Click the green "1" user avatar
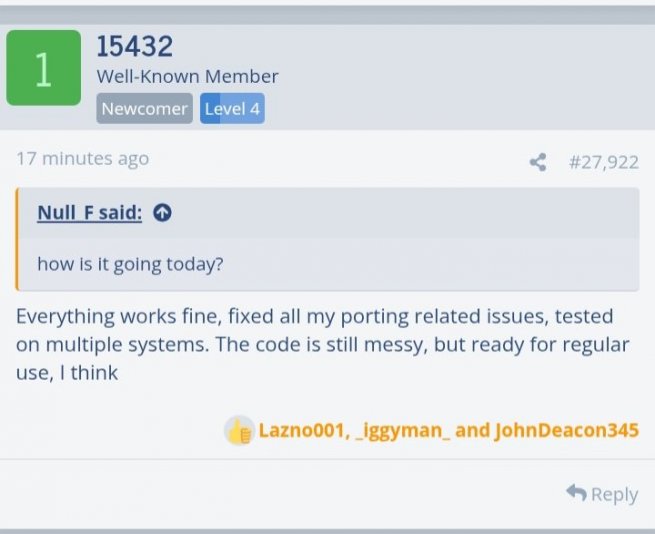Image resolution: width=655 pixels, height=534 pixels. (x=43, y=68)
